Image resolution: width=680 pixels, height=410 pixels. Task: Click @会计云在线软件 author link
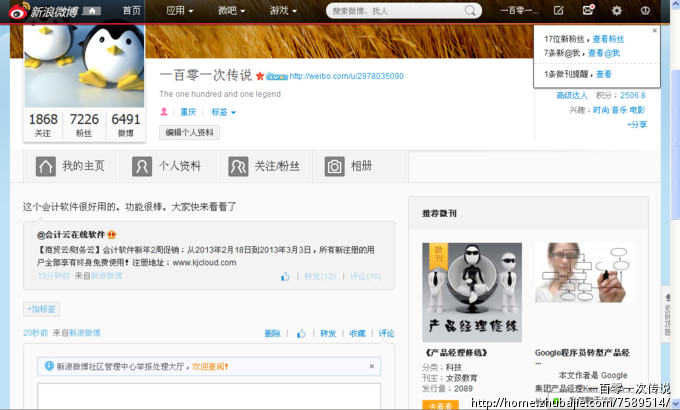71,235
